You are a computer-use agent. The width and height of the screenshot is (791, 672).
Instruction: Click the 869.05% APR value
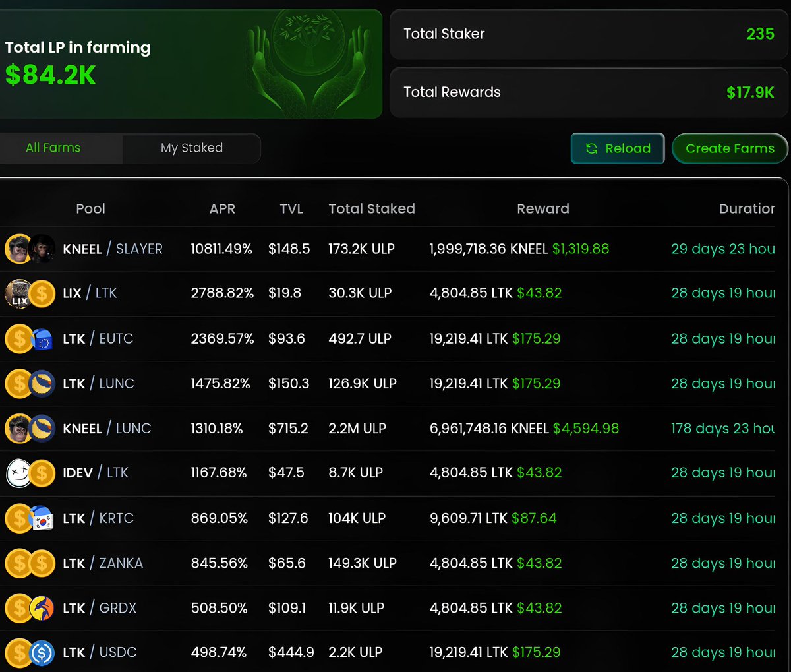[220, 518]
